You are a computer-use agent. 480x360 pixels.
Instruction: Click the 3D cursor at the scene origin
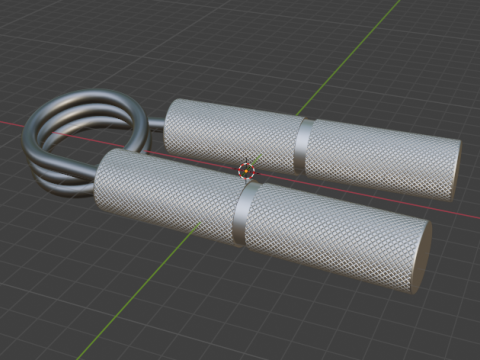point(246,171)
